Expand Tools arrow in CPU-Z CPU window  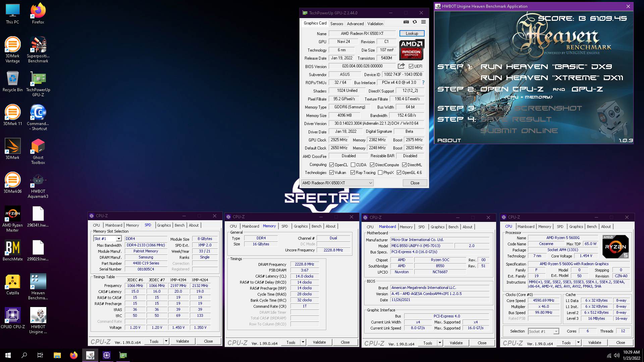578,343
